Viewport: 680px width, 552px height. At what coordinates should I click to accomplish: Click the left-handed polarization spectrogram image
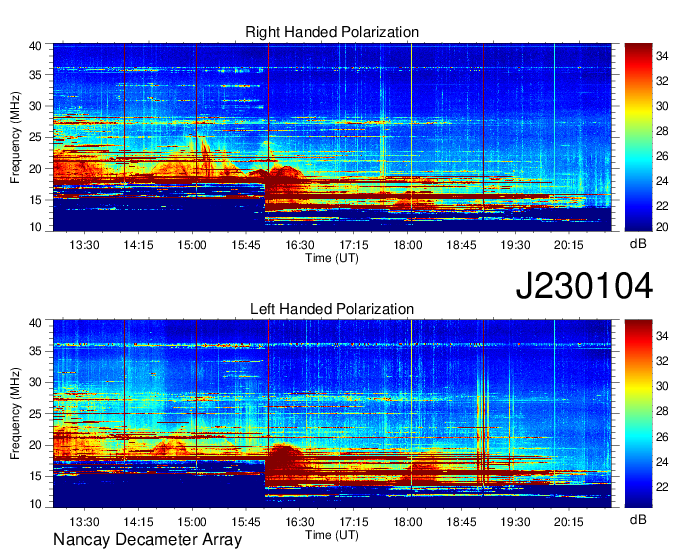(x=332, y=414)
